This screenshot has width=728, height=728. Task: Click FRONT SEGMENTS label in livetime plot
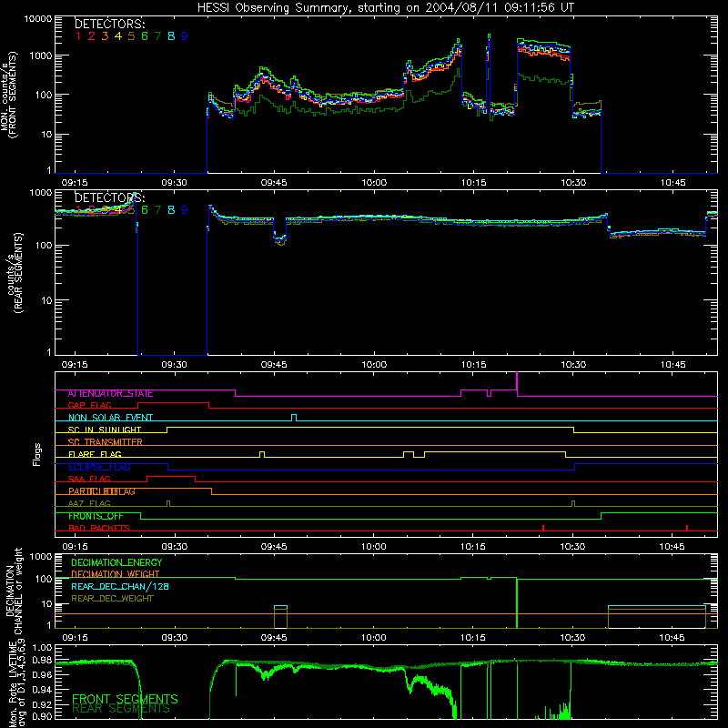(x=125, y=699)
